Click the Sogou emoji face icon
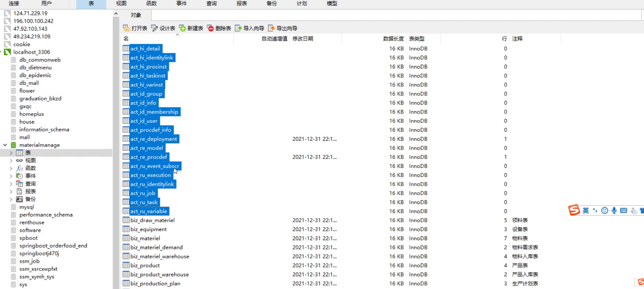Image resolution: width=644 pixels, height=289 pixels. [x=604, y=211]
